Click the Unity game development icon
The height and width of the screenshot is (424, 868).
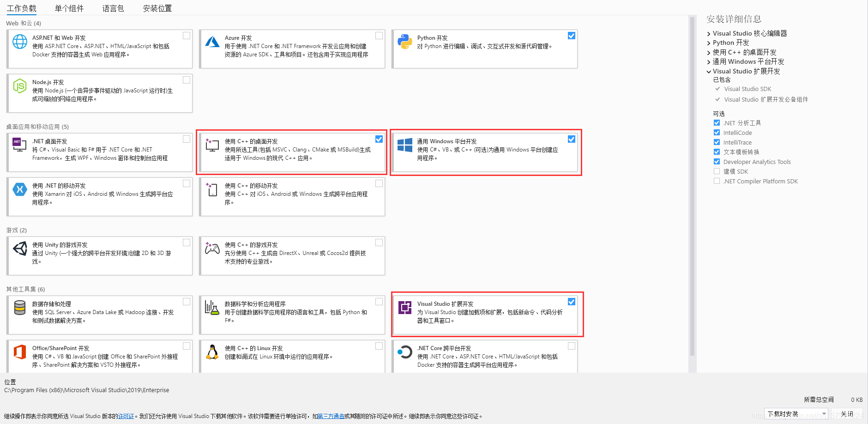coord(20,248)
